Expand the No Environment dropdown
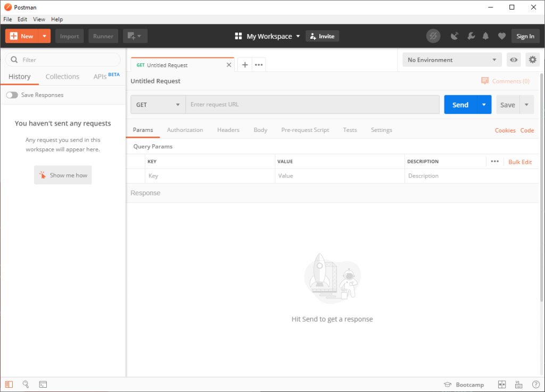The height and width of the screenshot is (392, 545). pyautogui.click(x=452, y=60)
